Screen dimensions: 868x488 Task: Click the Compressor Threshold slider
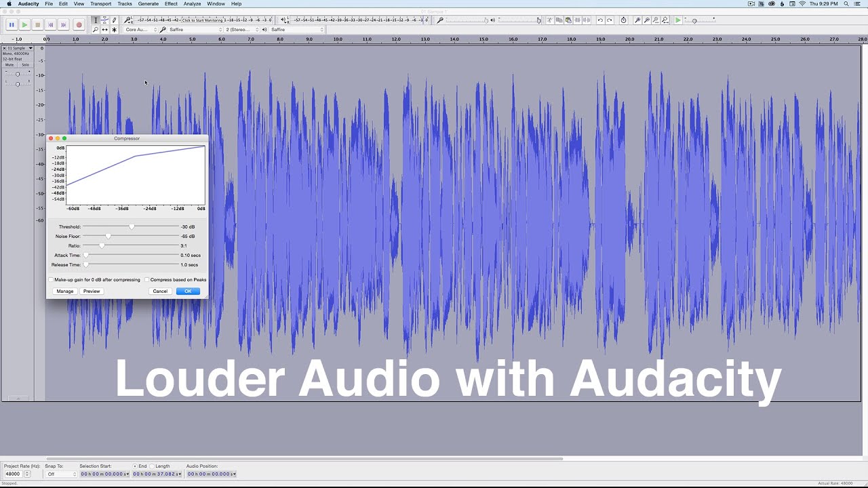tap(130, 227)
